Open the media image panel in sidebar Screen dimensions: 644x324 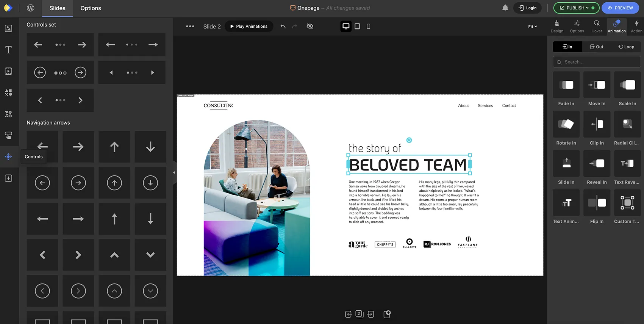8,28
